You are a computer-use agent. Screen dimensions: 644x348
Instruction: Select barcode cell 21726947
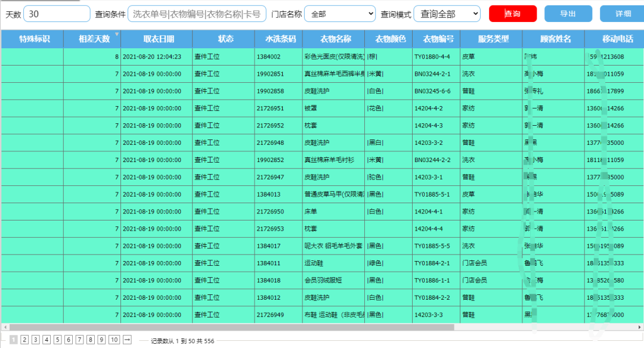[278, 178]
